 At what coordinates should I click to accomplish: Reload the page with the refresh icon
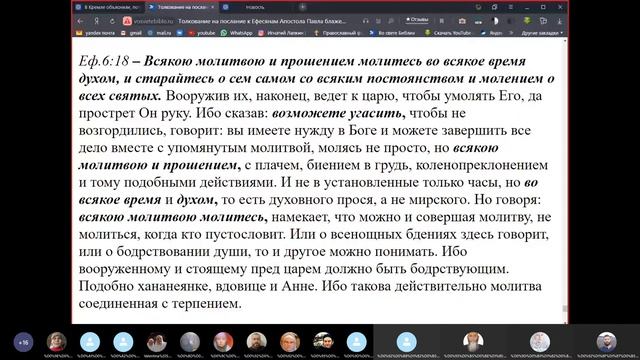click(112, 21)
